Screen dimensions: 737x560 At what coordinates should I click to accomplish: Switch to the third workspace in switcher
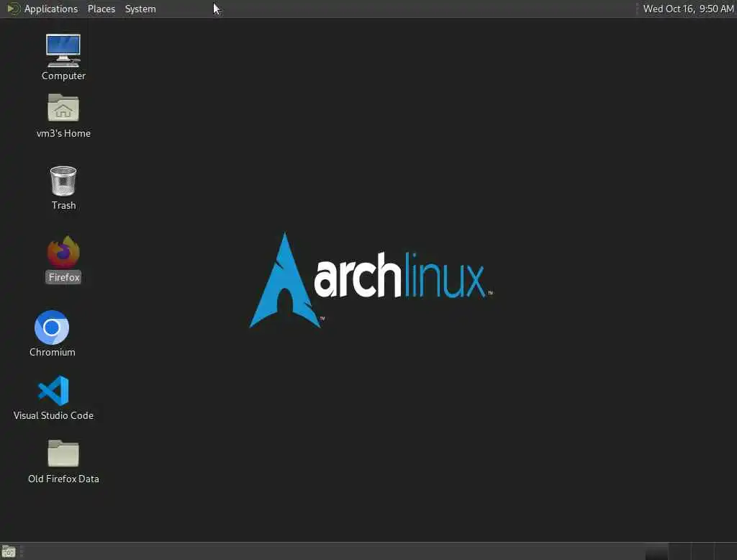(x=702, y=551)
